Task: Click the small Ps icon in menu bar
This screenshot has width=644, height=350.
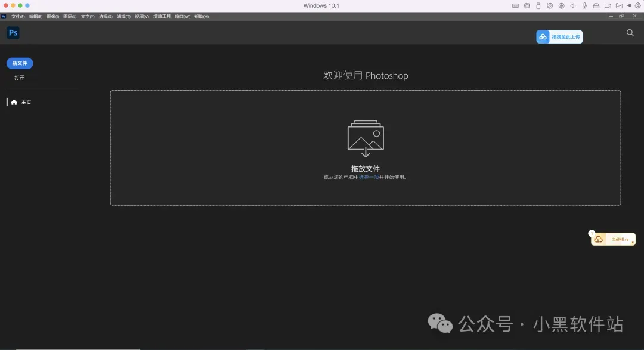Action: pos(4,17)
